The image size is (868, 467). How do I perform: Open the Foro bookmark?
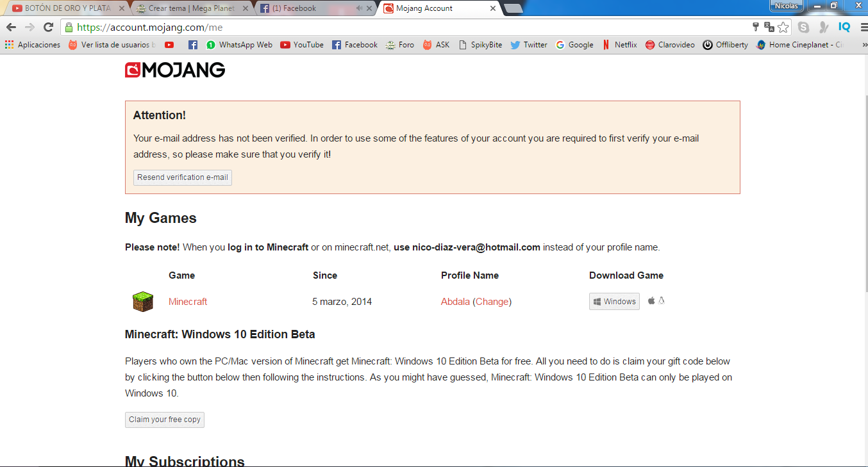[x=400, y=45]
